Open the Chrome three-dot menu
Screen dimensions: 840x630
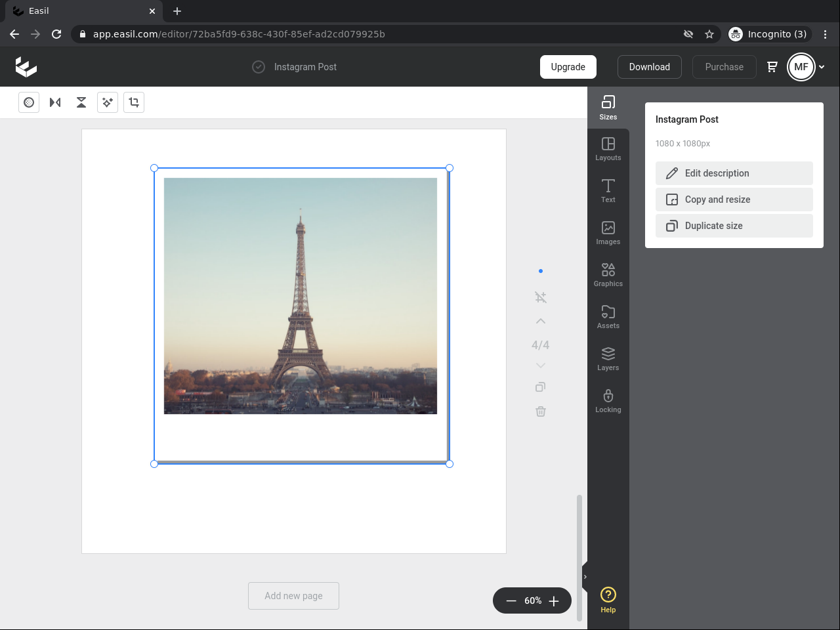click(x=825, y=34)
